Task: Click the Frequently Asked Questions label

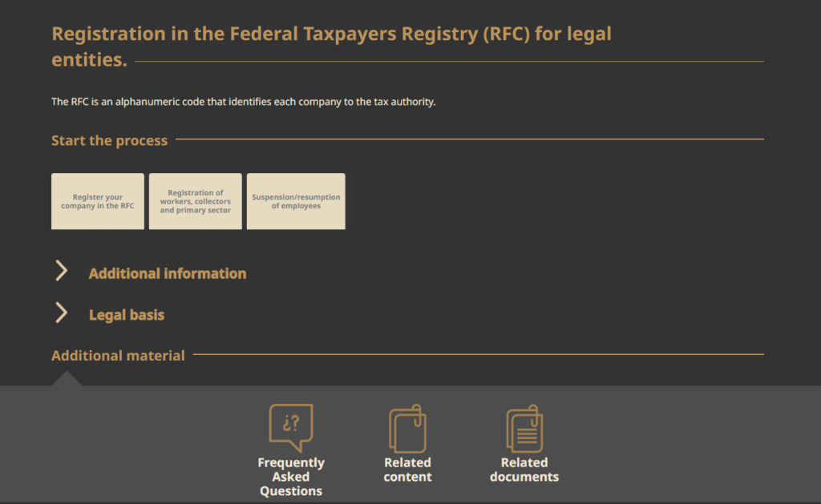Action: pyautogui.click(x=290, y=476)
